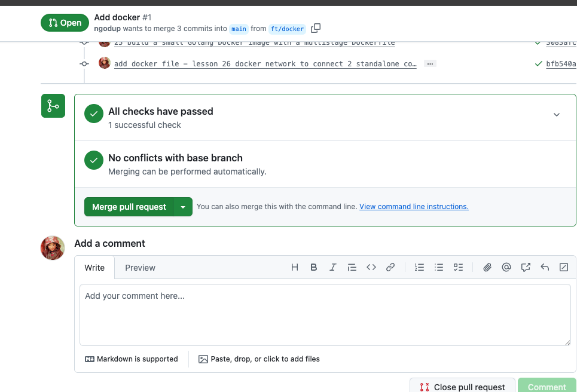Screen dimensions: 577x392
Task: Insert a task list
Action: click(x=458, y=268)
